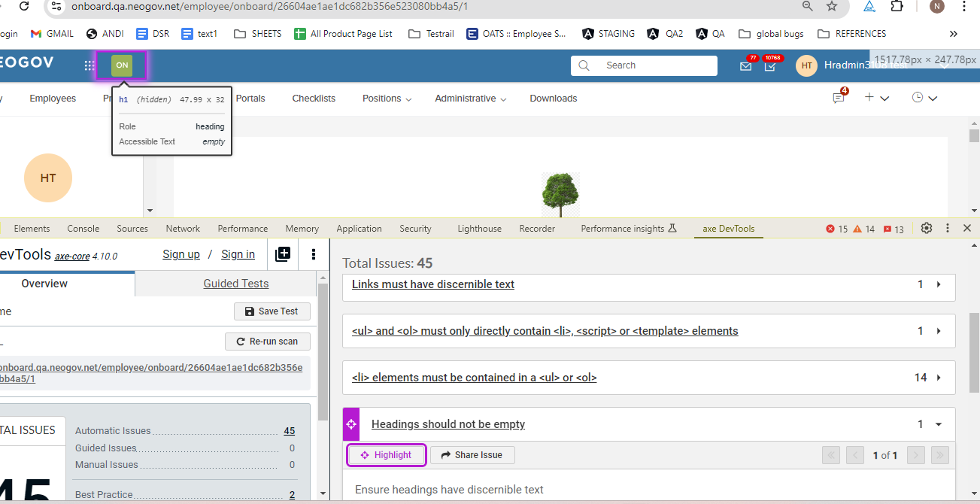Open chat messages icon with badge 4
This screenshot has width=980, height=504.
pos(839,99)
